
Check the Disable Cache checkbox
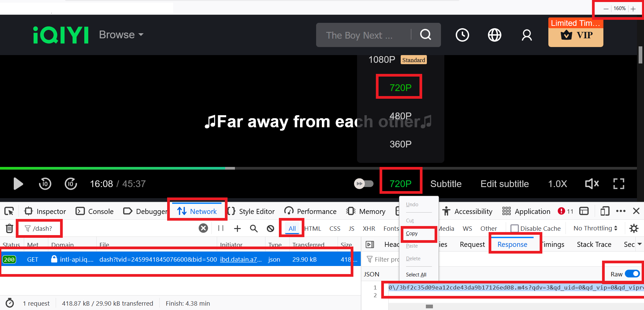pyautogui.click(x=514, y=228)
